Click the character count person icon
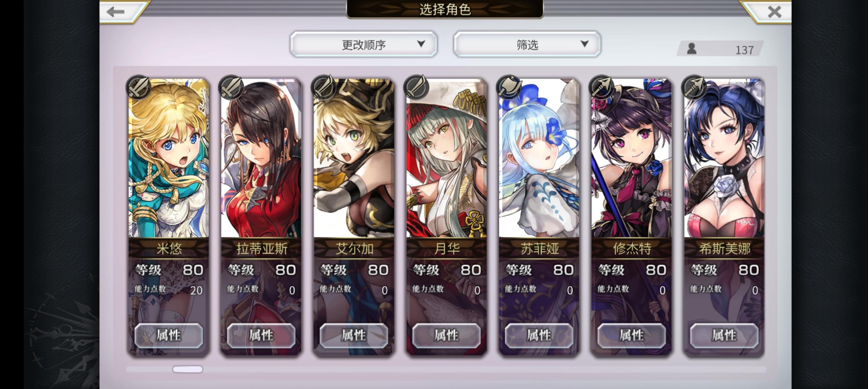868x389 pixels. coord(691,49)
